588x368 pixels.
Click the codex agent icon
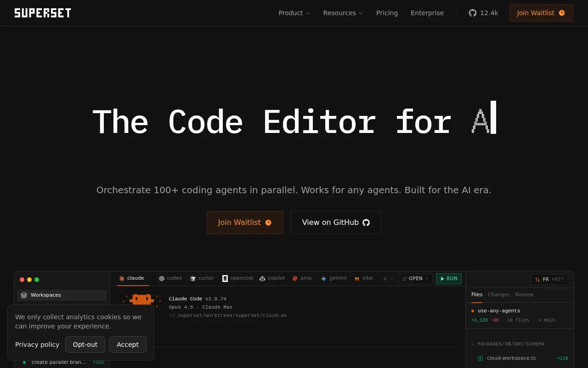[x=162, y=278]
